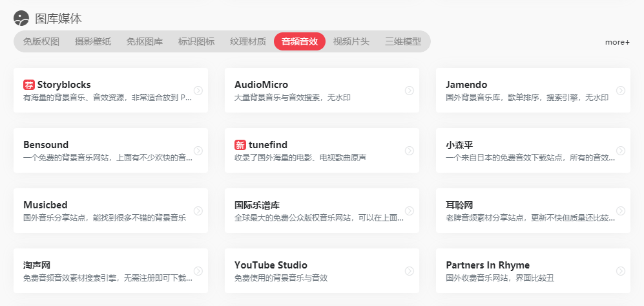644x306 pixels.
Task: Click the arrow icon on Jamendo card
Action: [621, 91]
